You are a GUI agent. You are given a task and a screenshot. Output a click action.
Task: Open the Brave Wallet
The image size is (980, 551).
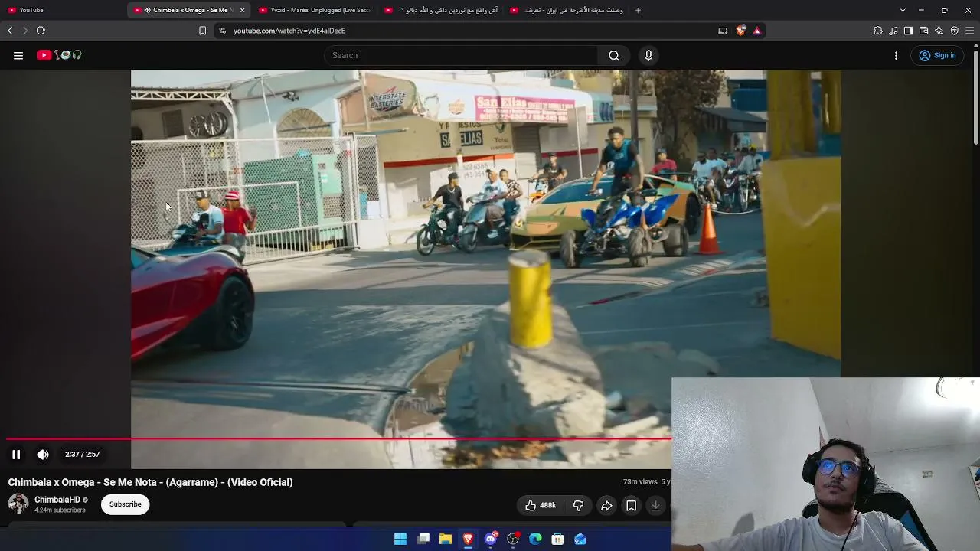point(923,31)
